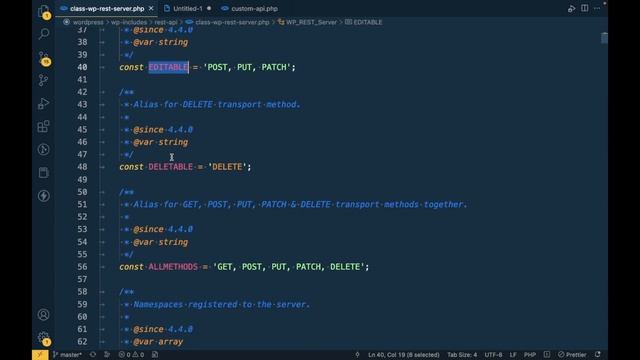Open notifications icon in status bar
Image resolution: width=640 pixels, height=360 pixels.
[x=598, y=355]
